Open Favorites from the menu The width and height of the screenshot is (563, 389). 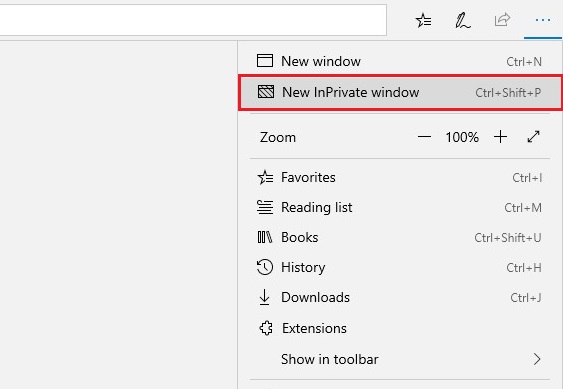click(x=400, y=177)
